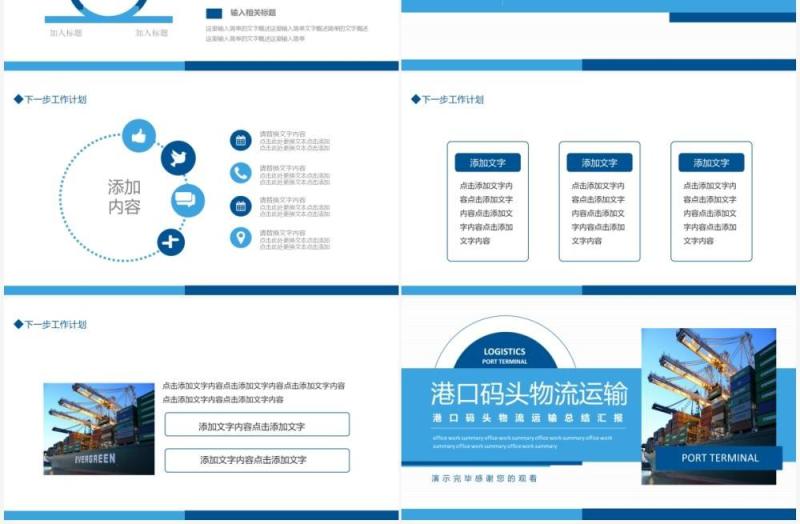
Task: Click the 下一步工作计划 heading above the ship photo
Action: 50,325
